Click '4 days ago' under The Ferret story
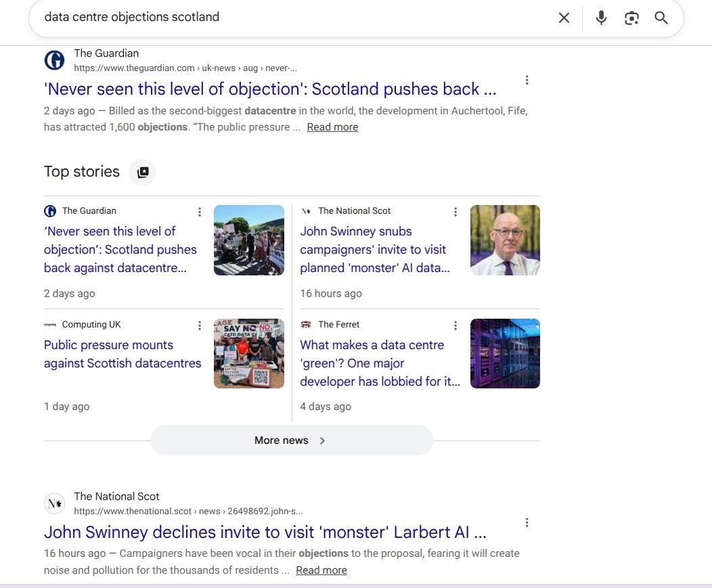Image resolution: width=712 pixels, height=588 pixels. 326,407
